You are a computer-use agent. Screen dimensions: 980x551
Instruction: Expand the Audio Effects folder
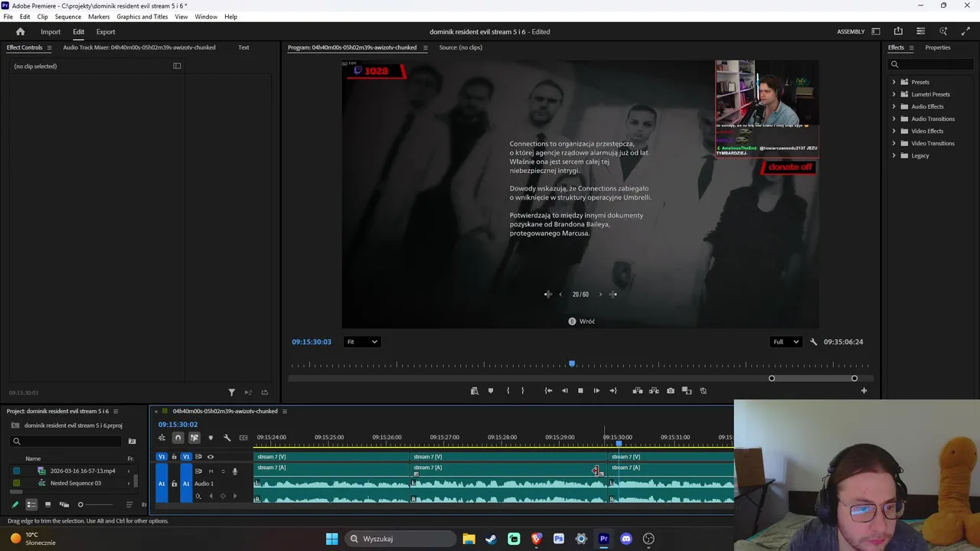tap(893, 106)
